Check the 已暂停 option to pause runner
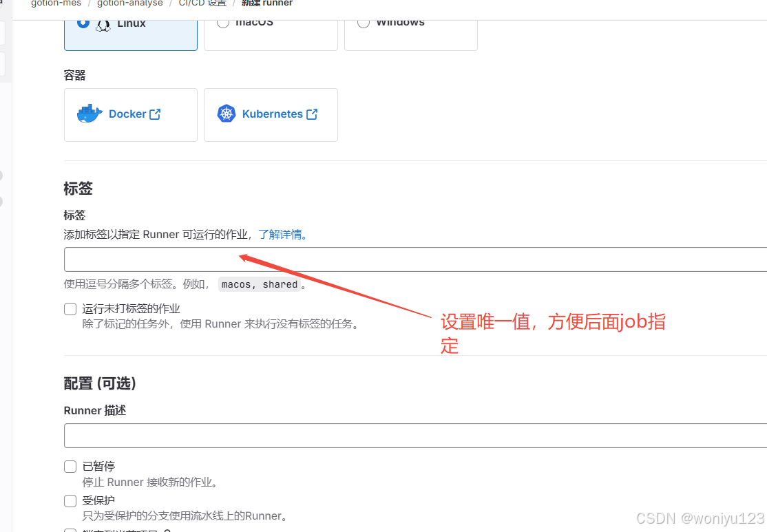Viewport: 767px width, 532px height. tap(70, 466)
